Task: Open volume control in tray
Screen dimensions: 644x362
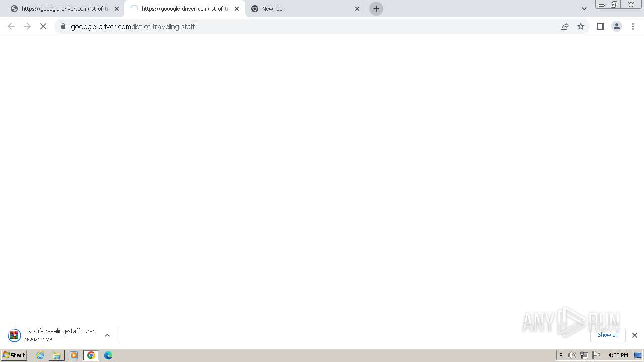Action: [x=572, y=355]
